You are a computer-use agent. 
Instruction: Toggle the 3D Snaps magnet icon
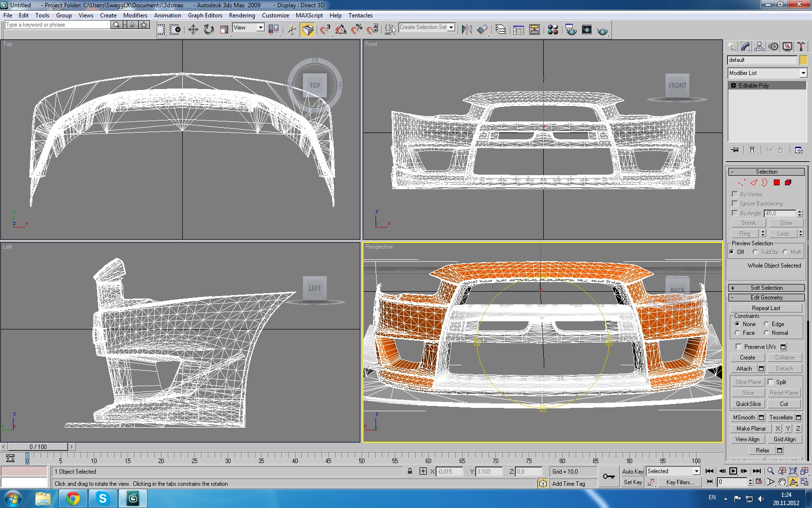(325, 30)
